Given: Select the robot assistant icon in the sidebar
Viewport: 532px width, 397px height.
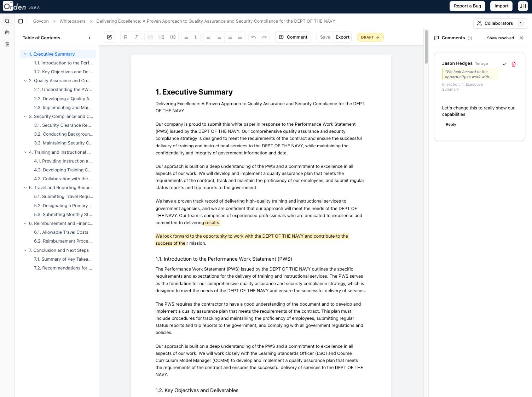Looking at the screenshot, I should click(x=7, y=32).
